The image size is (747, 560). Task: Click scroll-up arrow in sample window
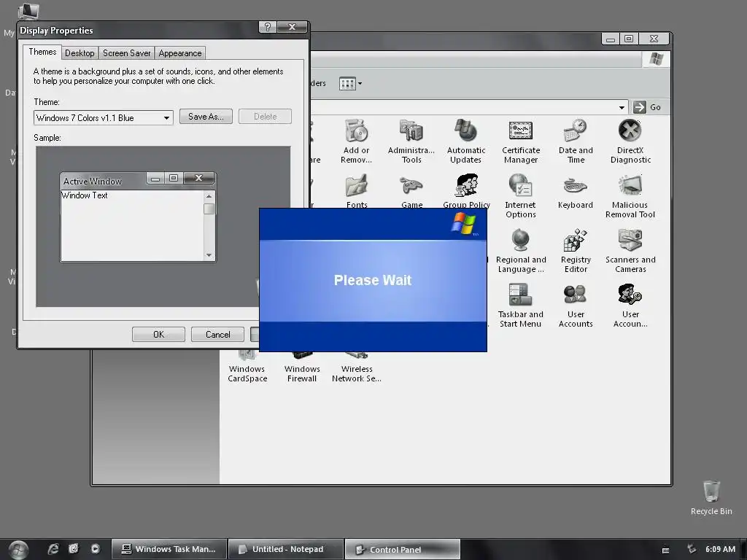pyautogui.click(x=209, y=196)
